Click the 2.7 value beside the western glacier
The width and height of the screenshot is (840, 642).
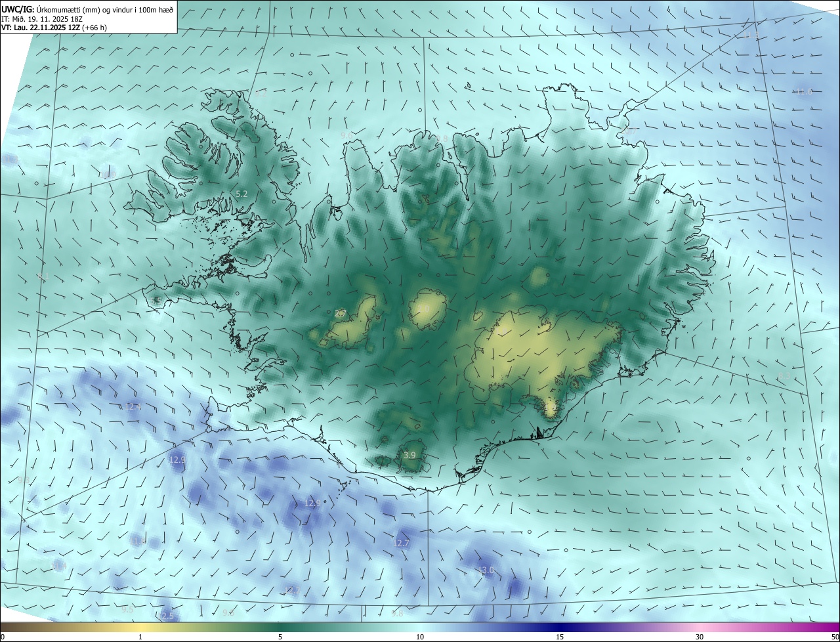[340, 314]
